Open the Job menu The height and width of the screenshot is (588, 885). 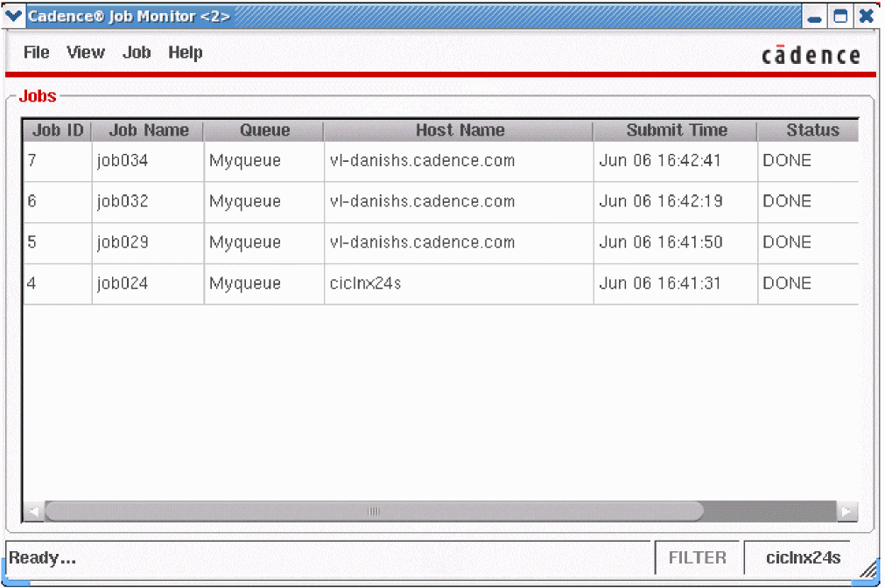tap(137, 52)
